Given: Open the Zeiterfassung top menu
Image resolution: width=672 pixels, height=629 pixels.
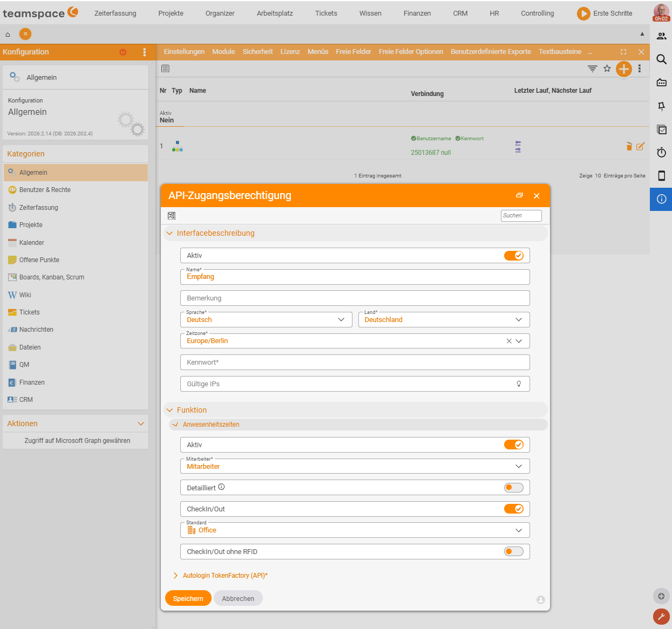Looking at the screenshot, I should point(116,13).
